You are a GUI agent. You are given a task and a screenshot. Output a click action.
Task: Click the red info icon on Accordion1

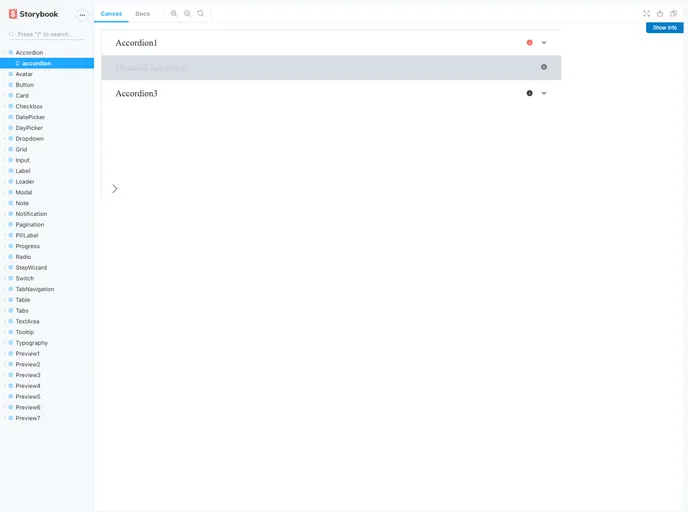tap(530, 43)
